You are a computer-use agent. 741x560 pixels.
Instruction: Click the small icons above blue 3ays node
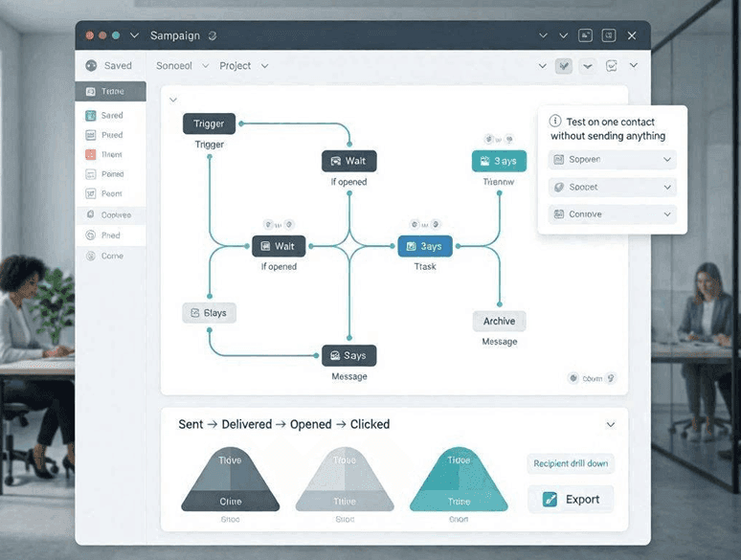425,224
